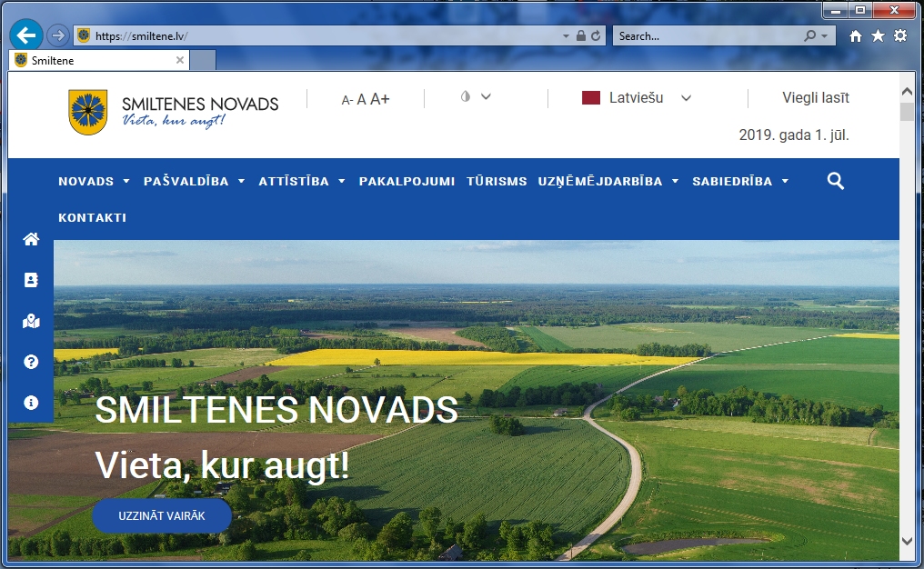924x569 pixels.
Task: Open the contacts address book icon in sidebar
Action: click(31, 280)
